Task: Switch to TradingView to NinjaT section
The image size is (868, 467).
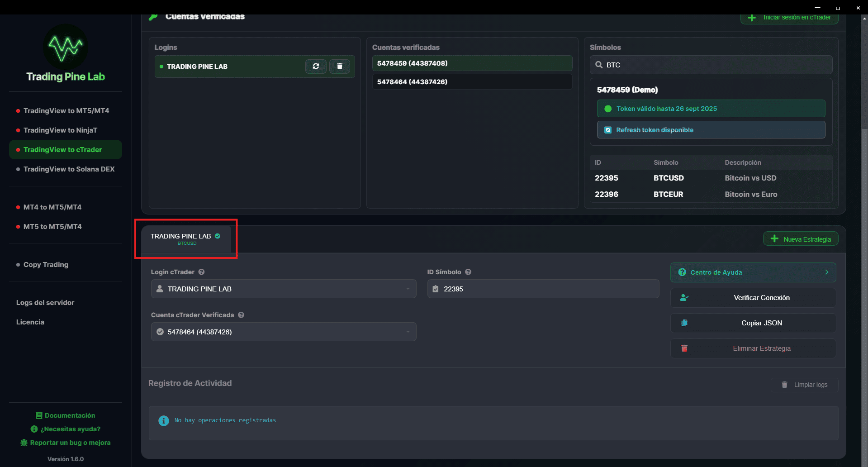Action: tap(61, 130)
